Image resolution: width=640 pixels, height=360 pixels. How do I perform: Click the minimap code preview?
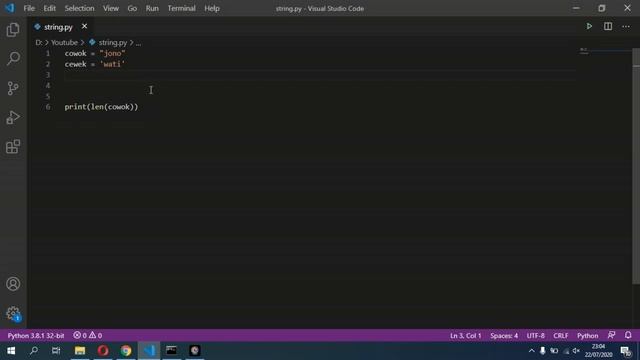click(584, 51)
